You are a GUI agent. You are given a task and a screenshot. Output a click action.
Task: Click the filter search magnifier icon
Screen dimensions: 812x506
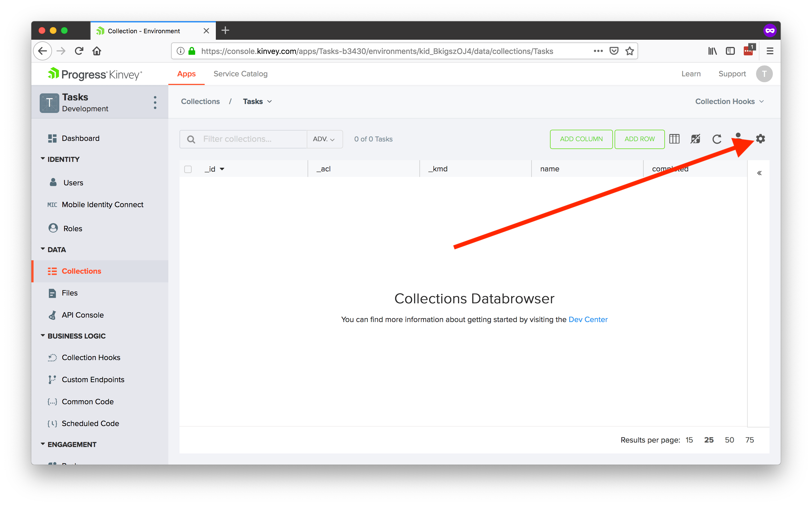pyautogui.click(x=191, y=139)
